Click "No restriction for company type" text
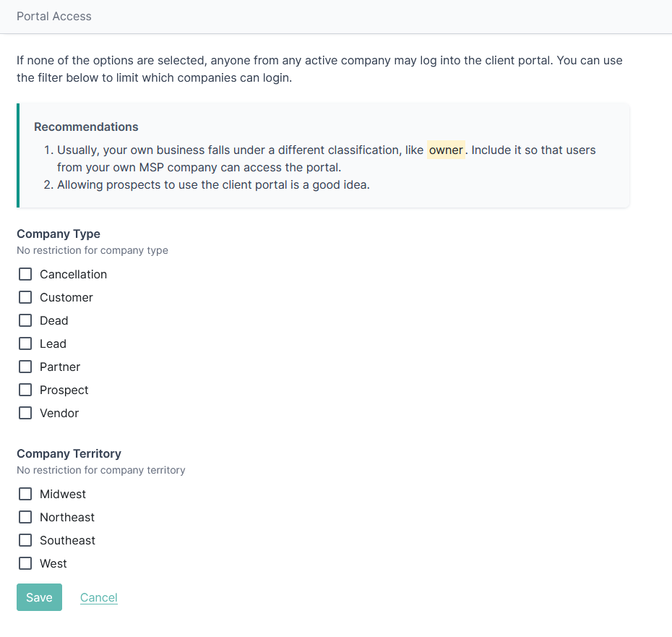Screen dimensions: 672x637 (92, 250)
